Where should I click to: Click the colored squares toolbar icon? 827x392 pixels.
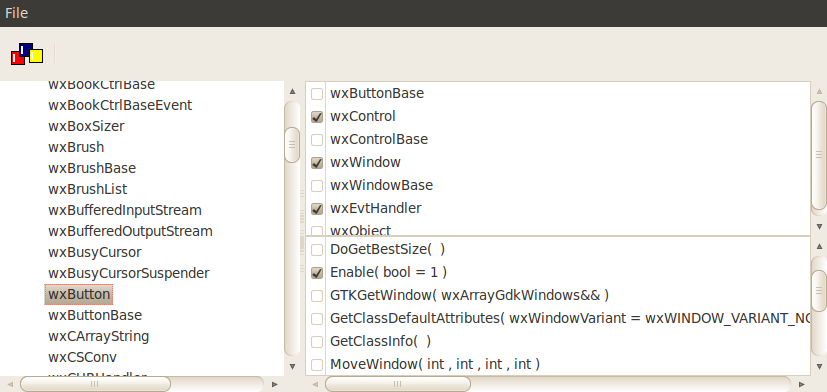(27, 54)
